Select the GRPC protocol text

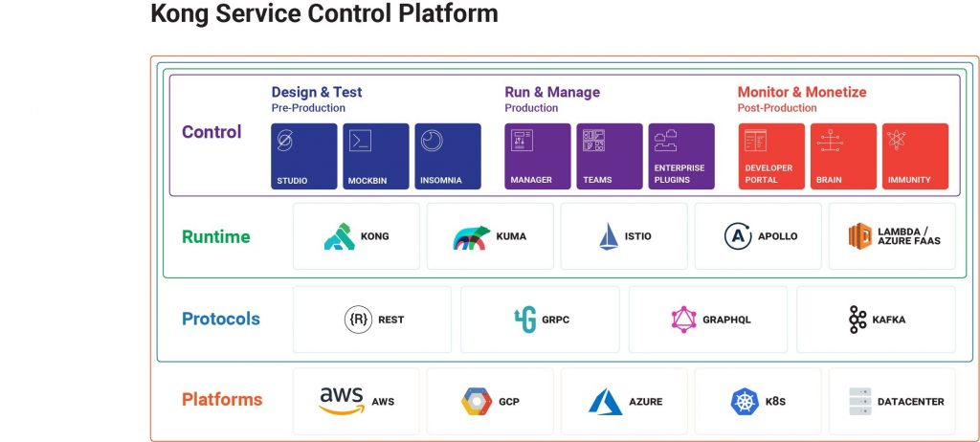[556, 320]
